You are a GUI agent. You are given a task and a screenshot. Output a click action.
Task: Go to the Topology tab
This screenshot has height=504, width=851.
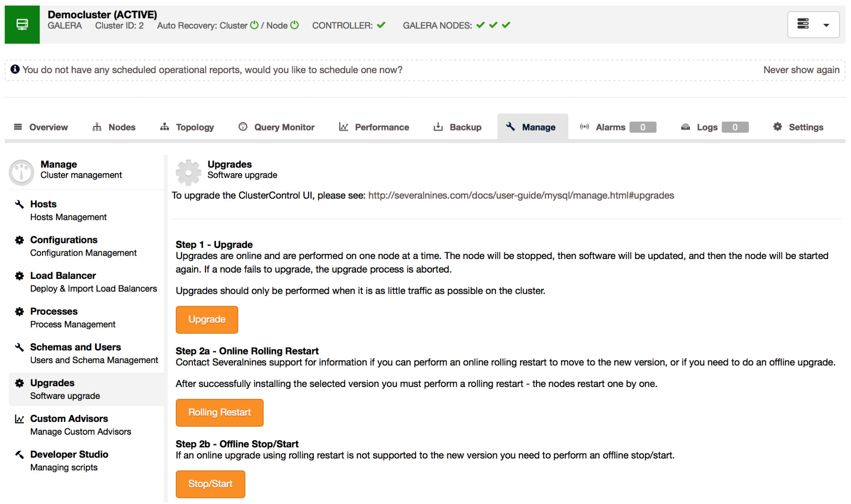[x=187, y=127]
